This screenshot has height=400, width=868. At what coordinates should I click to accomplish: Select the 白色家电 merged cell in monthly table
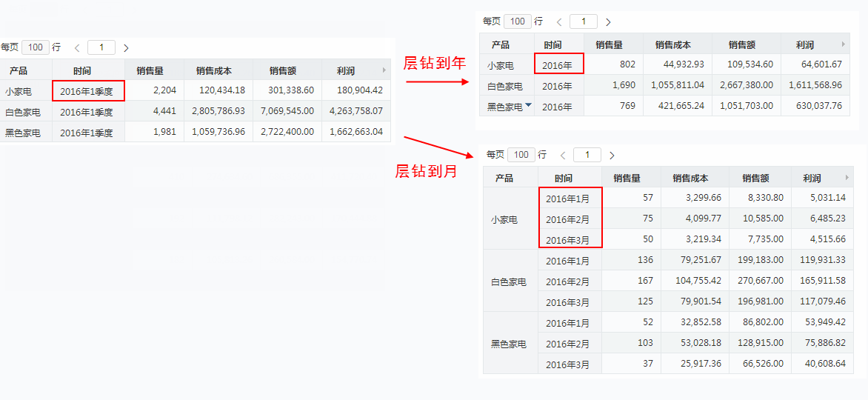point(509,281)
